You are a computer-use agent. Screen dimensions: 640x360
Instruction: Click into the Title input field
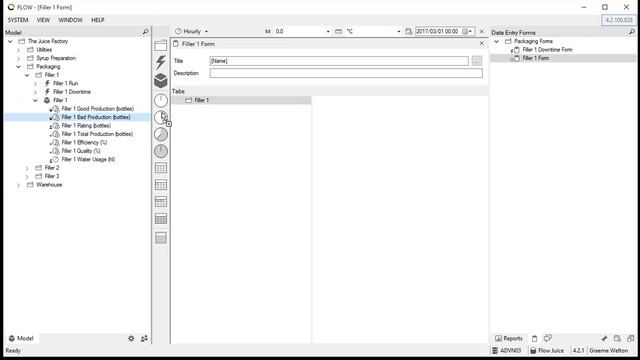click(339, 61)
